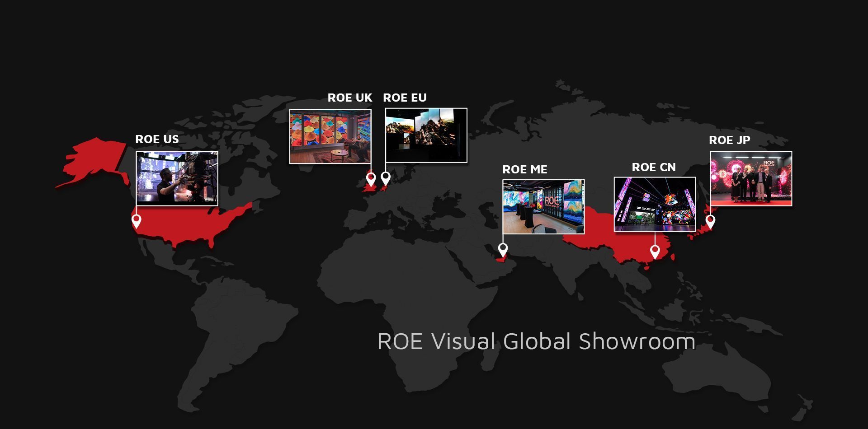Select the ROE JP label
This screenshot has height=429, width=868.
[729, 140]
